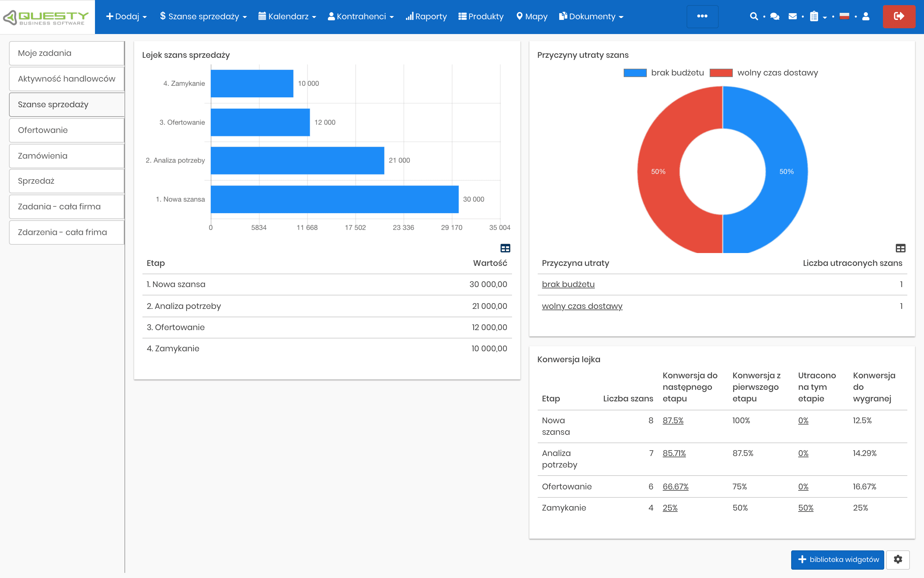The image size is (924, 578).
Task: Click the red logout button
Action: coord(899,16)
